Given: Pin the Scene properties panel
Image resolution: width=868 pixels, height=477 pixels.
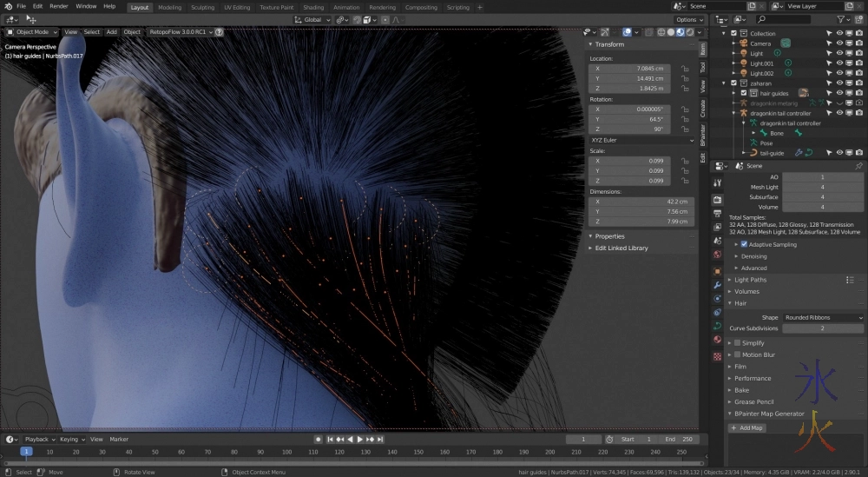Looking at the screenshot, I should point(858,165).
